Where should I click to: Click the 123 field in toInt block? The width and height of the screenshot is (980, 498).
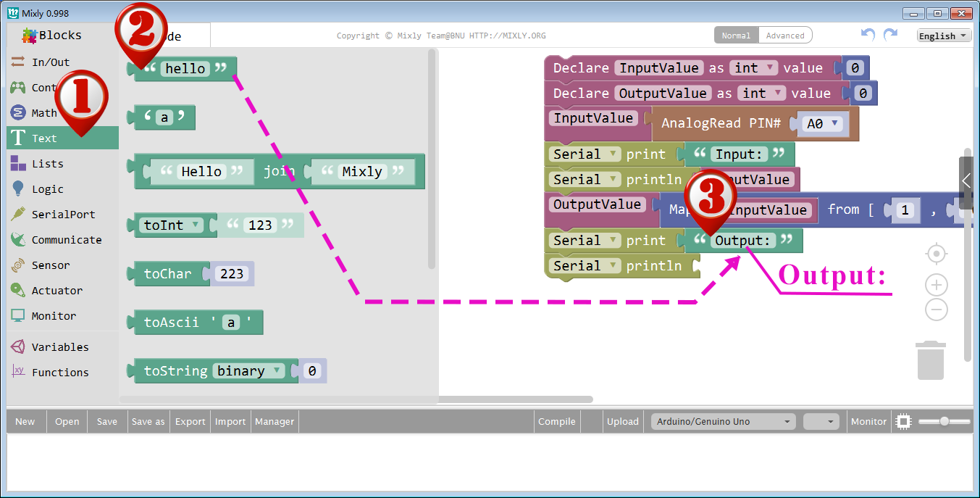260,225
